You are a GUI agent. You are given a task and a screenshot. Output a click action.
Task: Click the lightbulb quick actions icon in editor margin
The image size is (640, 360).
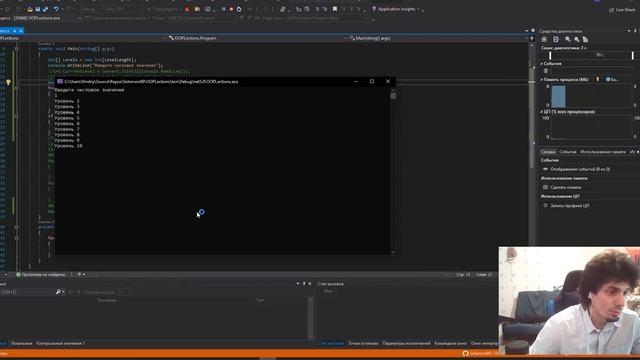click(x=8, y=82)
